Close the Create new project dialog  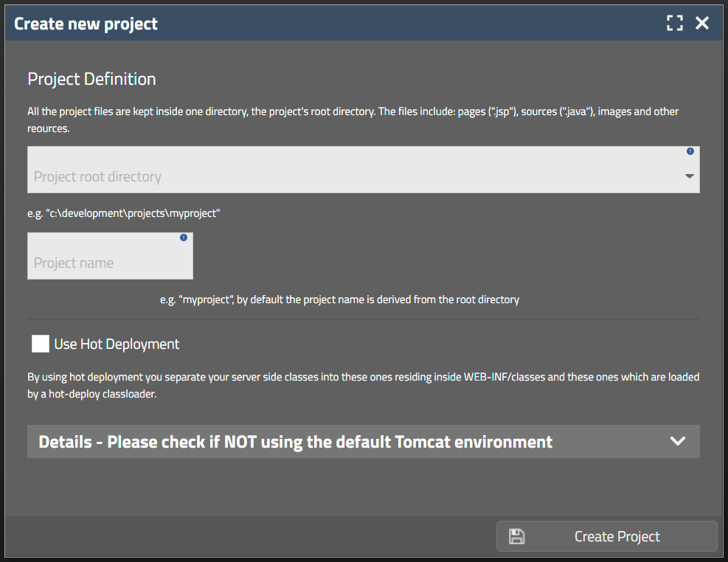(702, 24)
